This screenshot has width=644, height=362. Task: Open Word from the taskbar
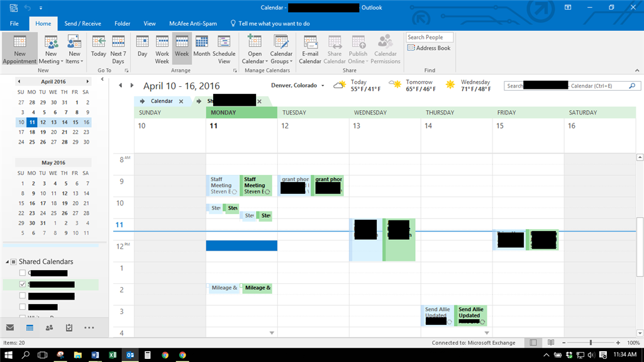click(95, 355)
